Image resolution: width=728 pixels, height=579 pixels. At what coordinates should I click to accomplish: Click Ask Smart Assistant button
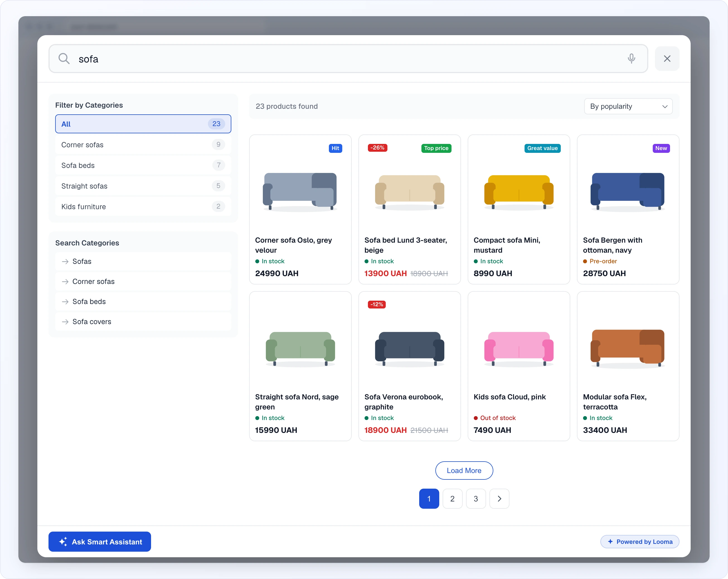pyautogui.click(x=100, y=542)
